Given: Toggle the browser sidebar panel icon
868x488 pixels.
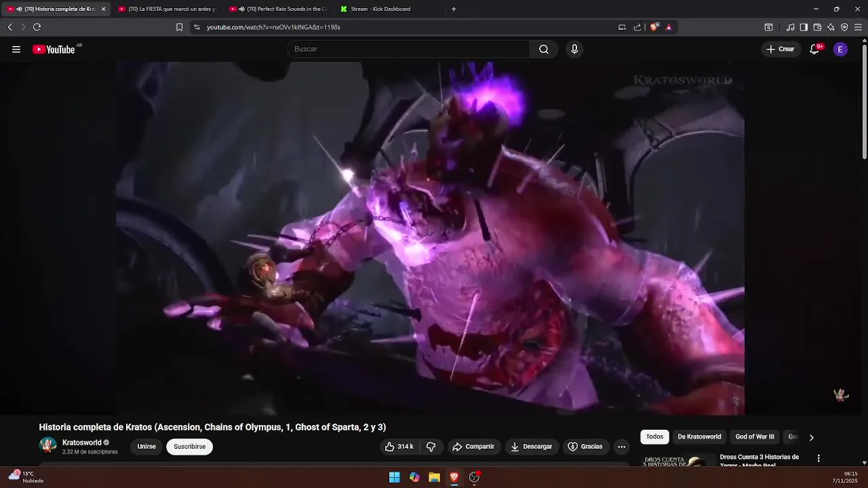Looking at the screenshot, I should (x=804, y=27).
